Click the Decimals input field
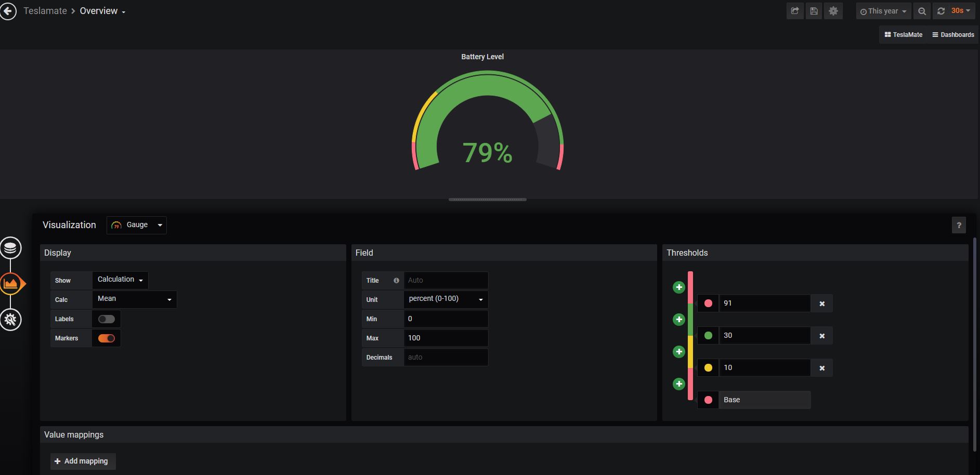This screenshot has height=475, width=980. [446, 357]
